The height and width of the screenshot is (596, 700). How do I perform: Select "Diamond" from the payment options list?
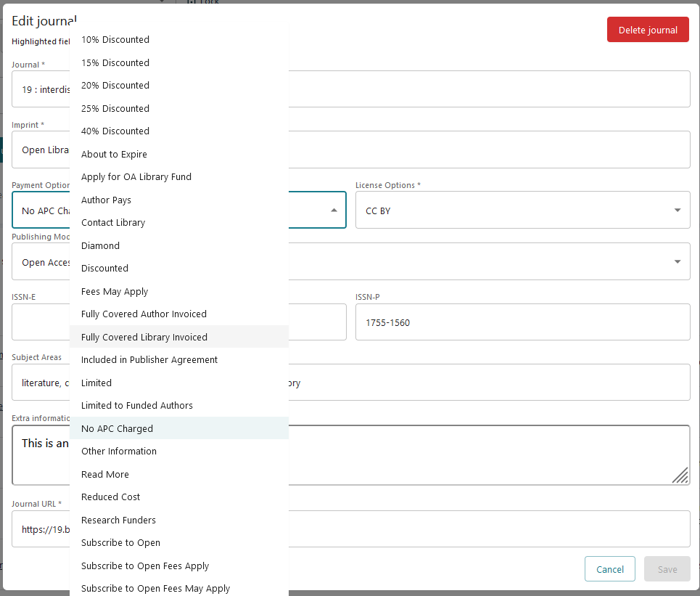[100, 245]
